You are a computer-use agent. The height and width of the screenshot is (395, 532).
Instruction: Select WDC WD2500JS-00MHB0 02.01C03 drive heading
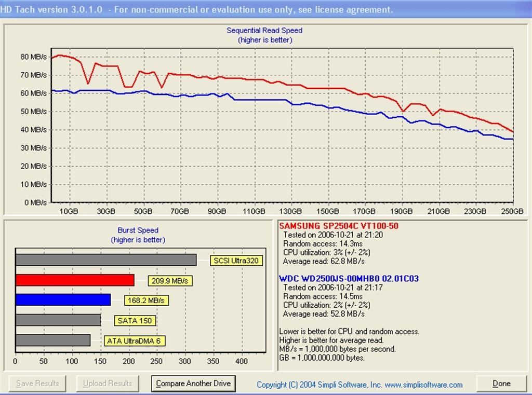point(349,278)
